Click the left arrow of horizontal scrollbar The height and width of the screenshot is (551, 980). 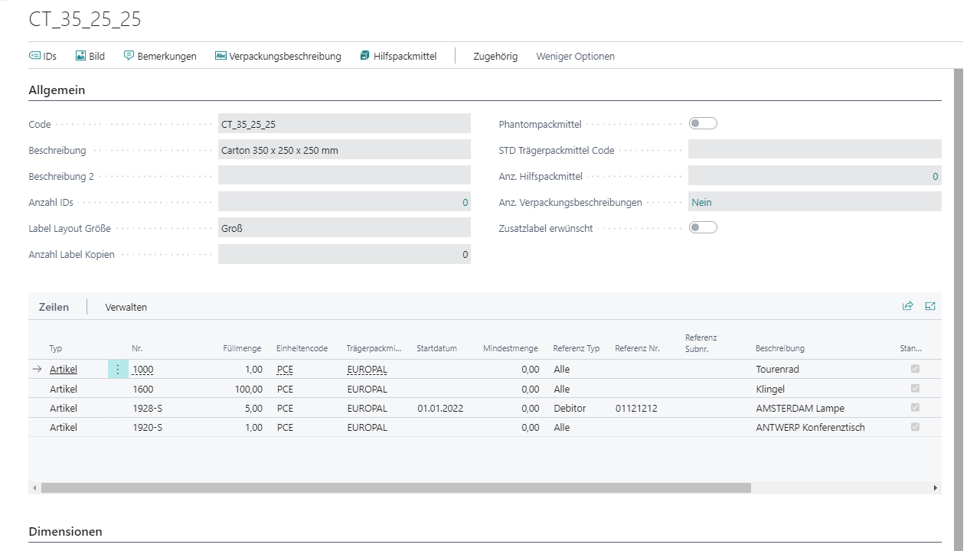coord(34,487)
